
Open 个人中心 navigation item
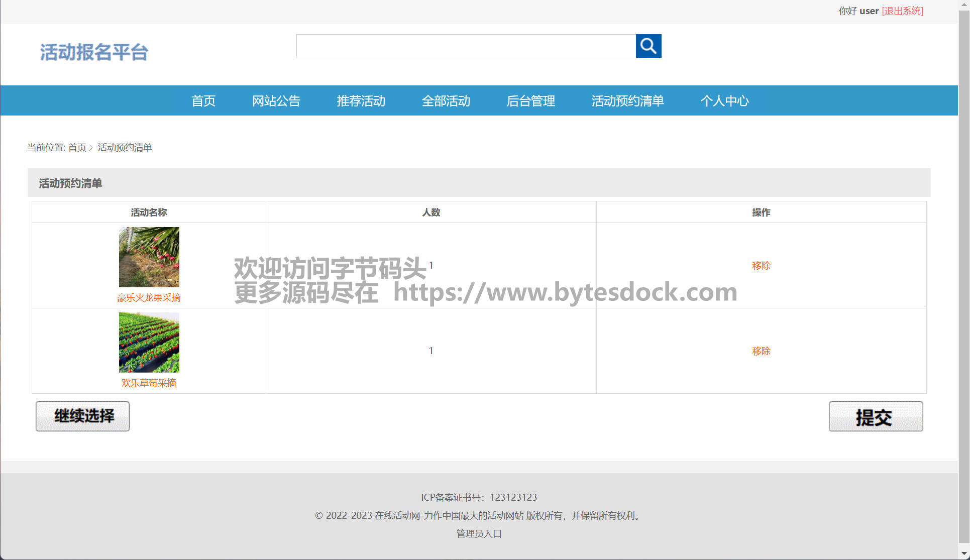click(724, 101)
